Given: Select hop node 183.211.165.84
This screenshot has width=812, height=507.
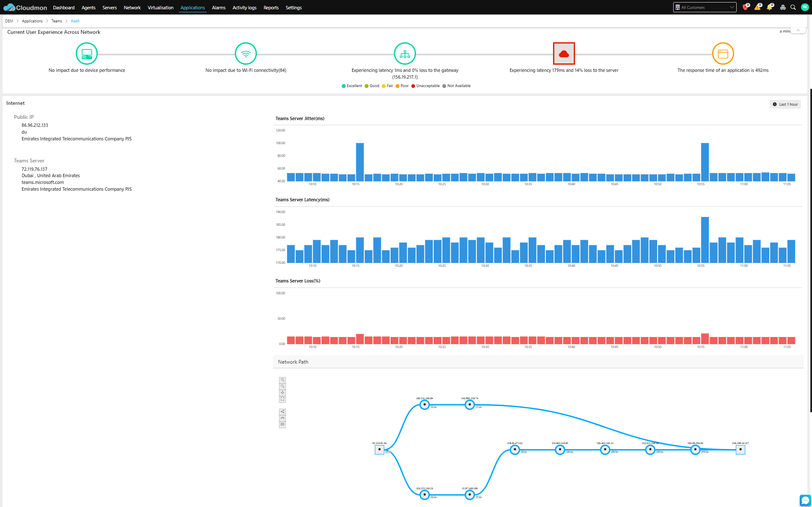Looking at the screenshot, I should pyautogui.click(x=424, y=405).
